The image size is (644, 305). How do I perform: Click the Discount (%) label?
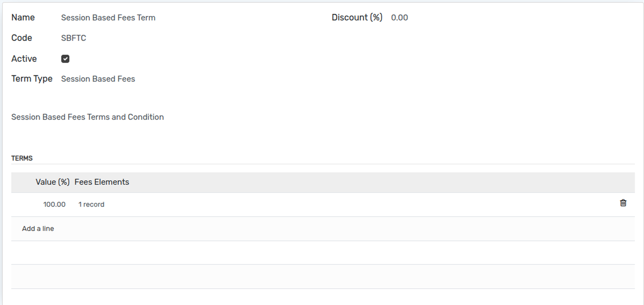click(357, 18)
